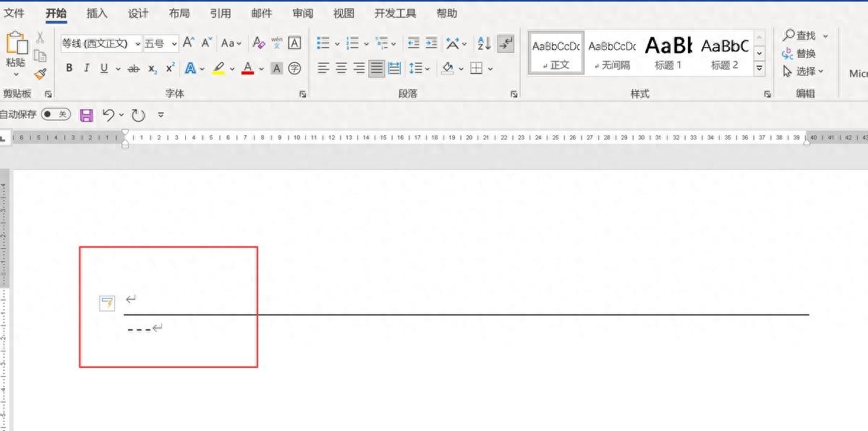The height and width of the screenshot is (431, 868).
Task: Click the AutoCorrect options lightning icon
Action: tap(107, 303)
